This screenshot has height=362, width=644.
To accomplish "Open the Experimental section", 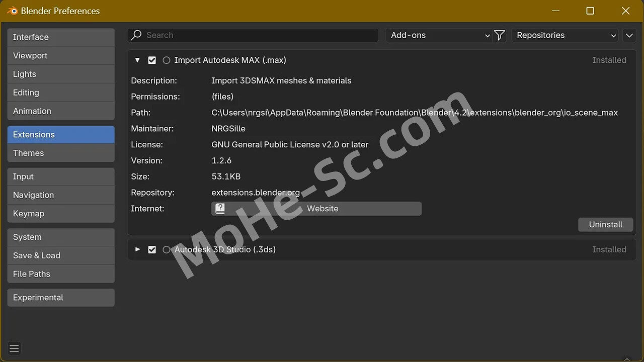I will (x=61, y=298).
